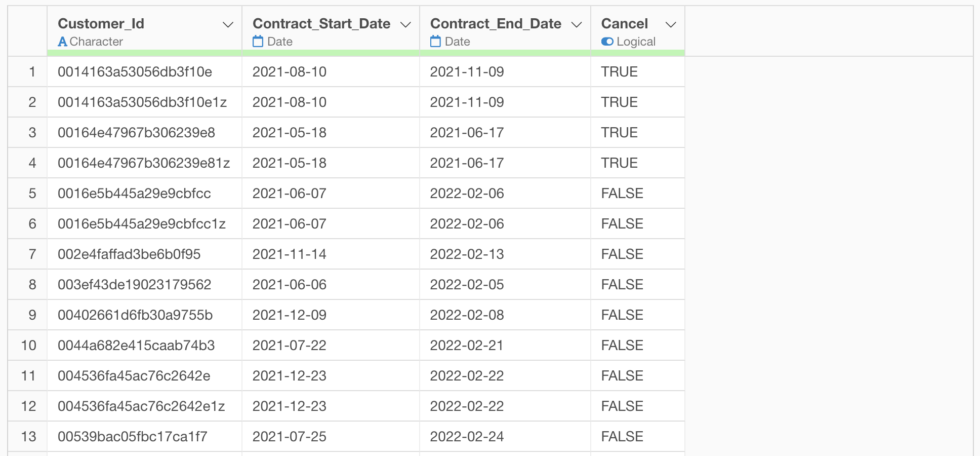
Task: Expand the Cancel column menu chevron
Action: (x=671, y=24)
